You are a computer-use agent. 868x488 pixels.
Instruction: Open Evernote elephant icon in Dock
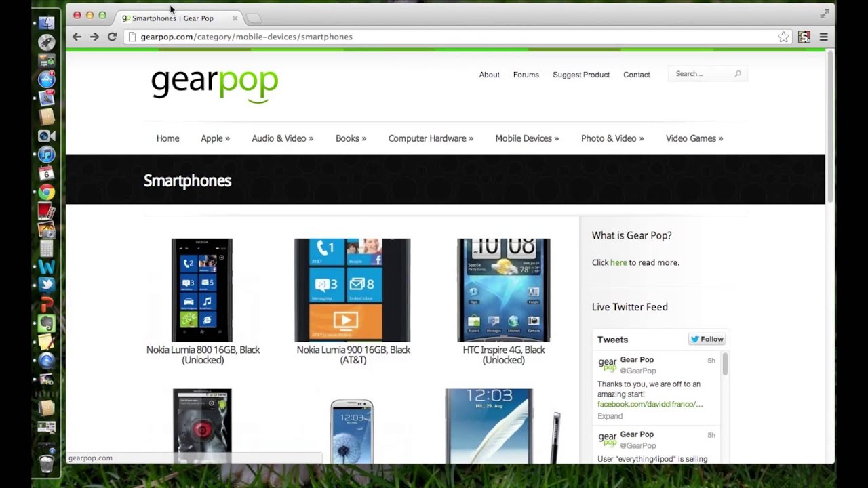pos(46,323)
